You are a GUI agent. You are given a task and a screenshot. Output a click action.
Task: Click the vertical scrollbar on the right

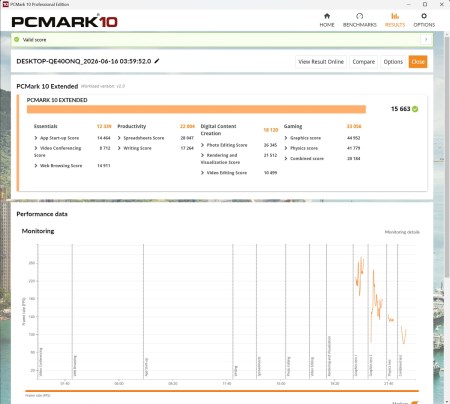pos(447,157)
